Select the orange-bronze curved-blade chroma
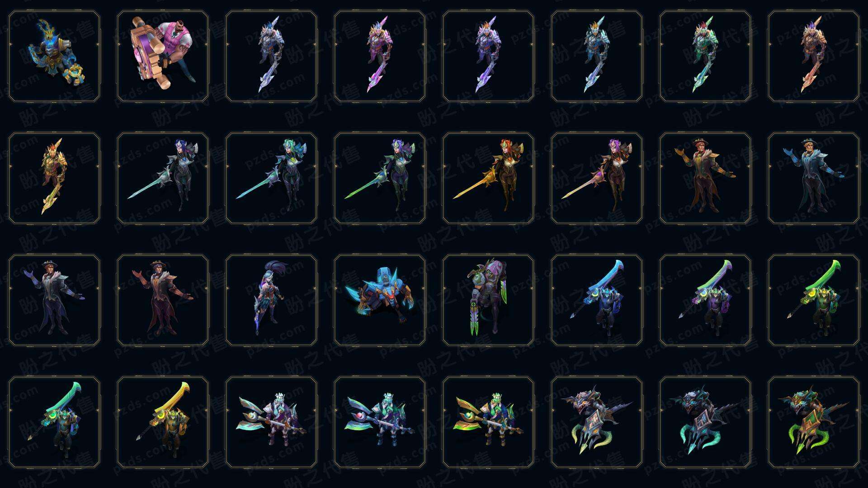Image resolution: width=868 pixels, height=488 pixels. click(814, 56)
